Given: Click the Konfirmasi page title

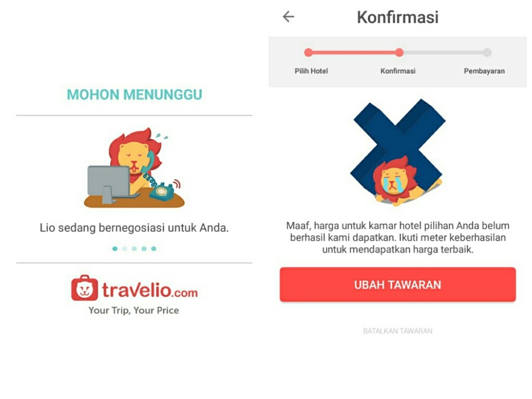Looking at the screenshot, I should click(397, 17).
